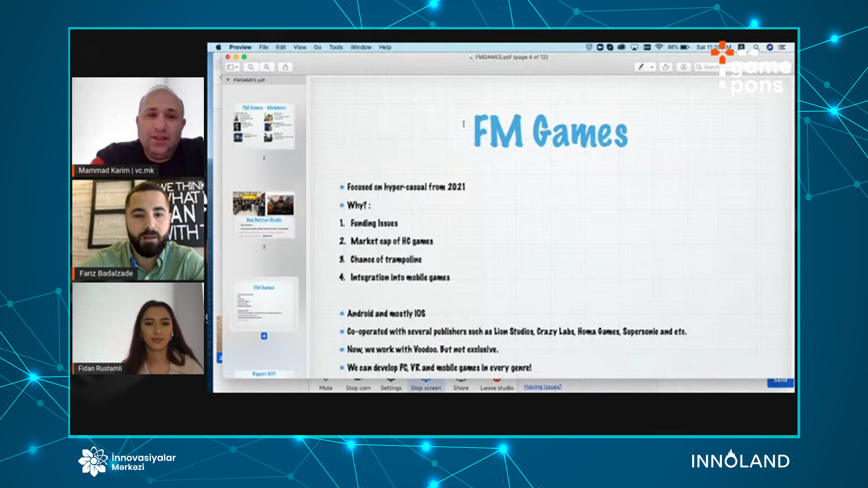Viewport: 868px width, 488px height.
Task: Open the View menu
Action: [299, 47]
